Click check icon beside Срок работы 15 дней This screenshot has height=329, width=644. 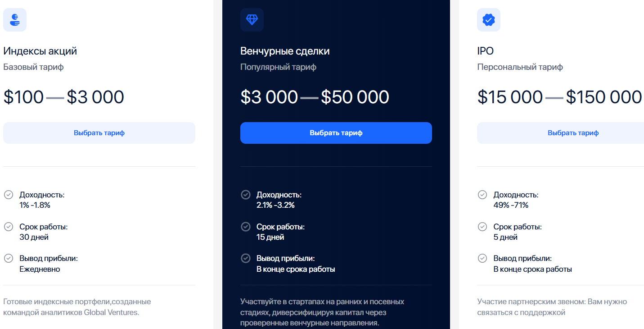click(246, 227)
